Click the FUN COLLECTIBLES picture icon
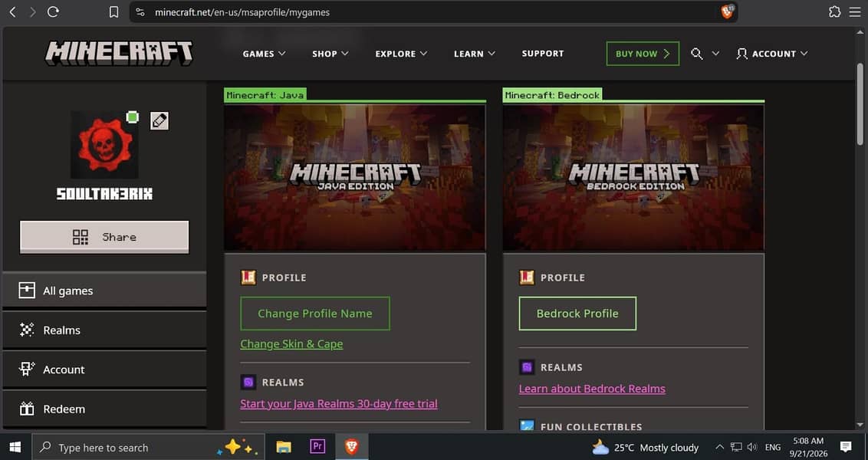868x460 pixels. tap(527, 426)
